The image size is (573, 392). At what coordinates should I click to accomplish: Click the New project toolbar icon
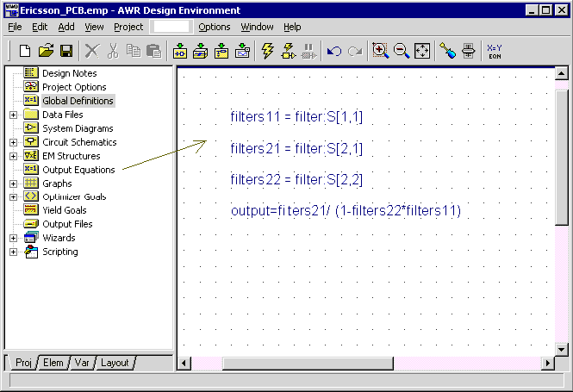(25, 51)
